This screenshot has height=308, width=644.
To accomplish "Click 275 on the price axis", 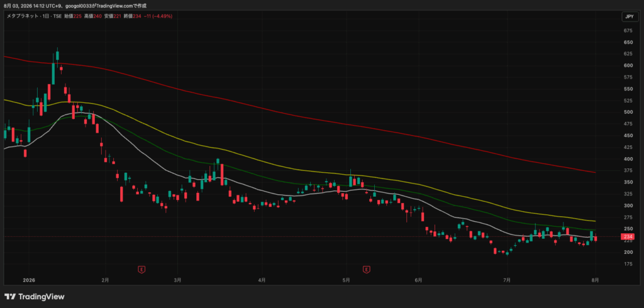I will pos(628,217).
